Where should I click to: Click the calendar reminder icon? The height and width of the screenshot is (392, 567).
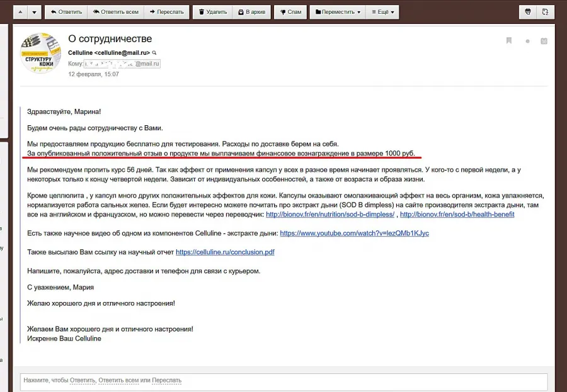544,41
